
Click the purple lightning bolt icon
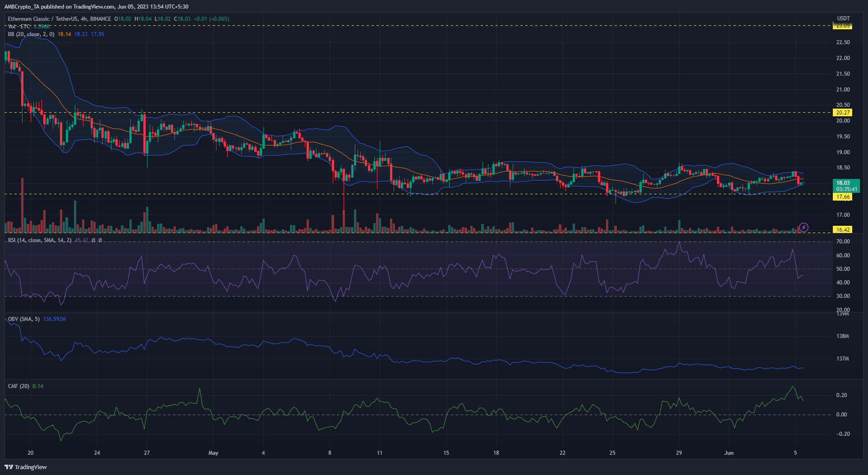point(804,227)
